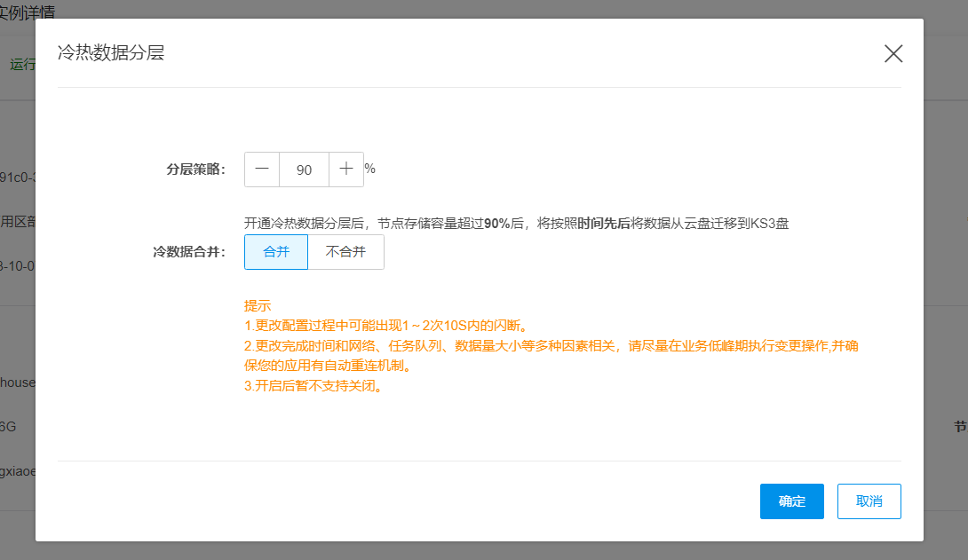Click the orange 提示 heading

click(x=258, y=306)
